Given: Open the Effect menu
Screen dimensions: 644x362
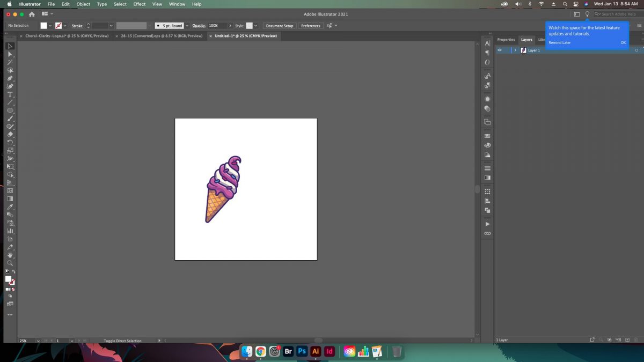Looking at the screenshot, I should point(140,4).
